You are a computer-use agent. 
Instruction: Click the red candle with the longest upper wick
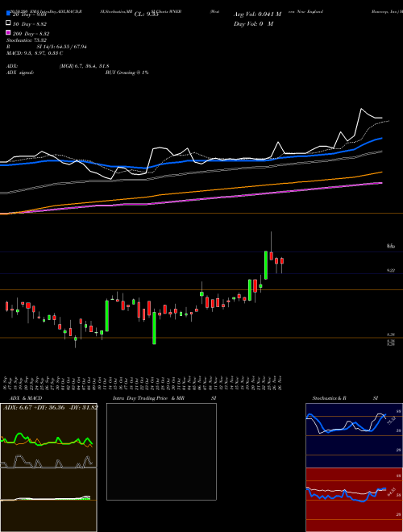pyautogui.click(x=271, y=256)
